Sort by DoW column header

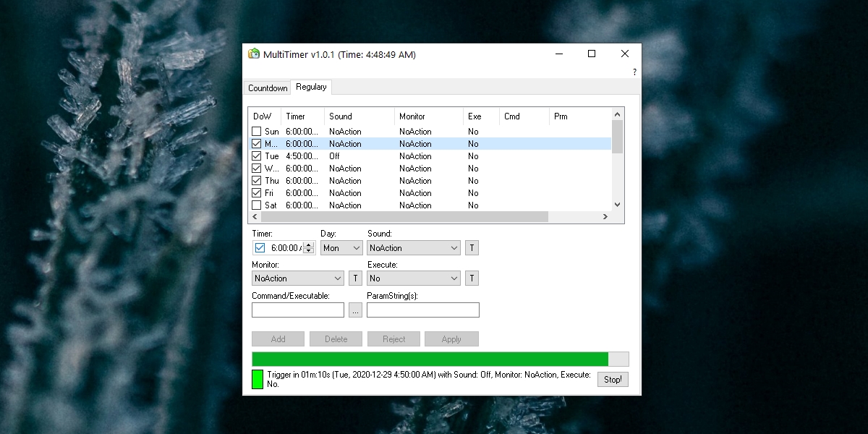pos(265,116)
